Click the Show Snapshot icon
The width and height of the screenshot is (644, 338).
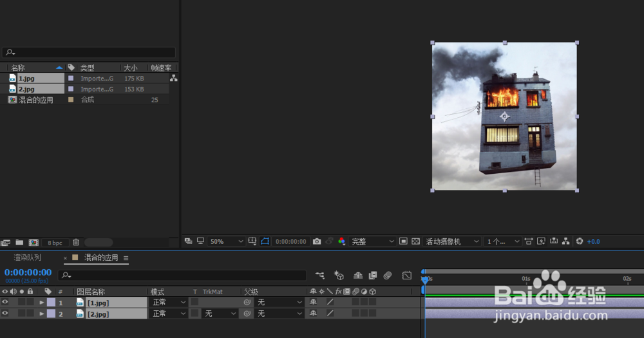click(329, 241)
